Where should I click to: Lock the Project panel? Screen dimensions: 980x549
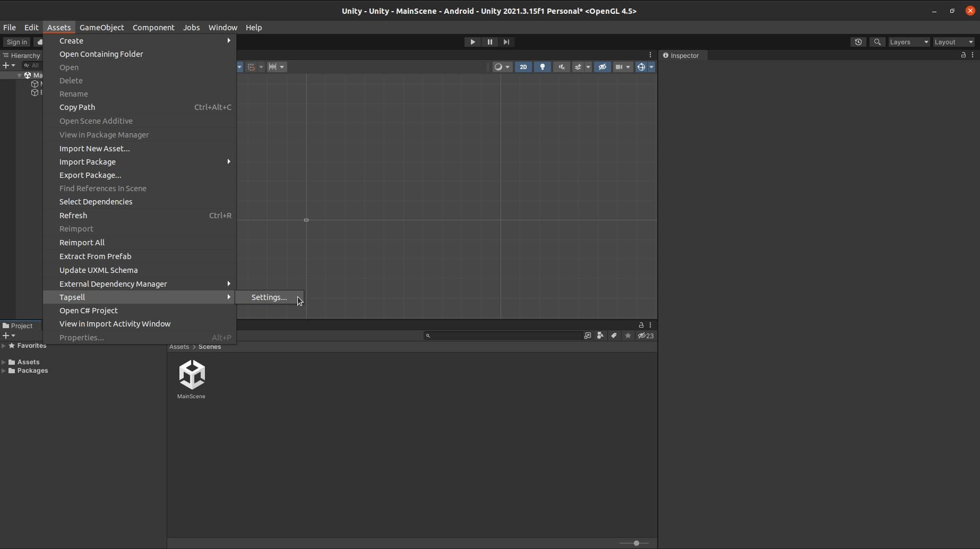pyautogui.click(x=641, y=325)
